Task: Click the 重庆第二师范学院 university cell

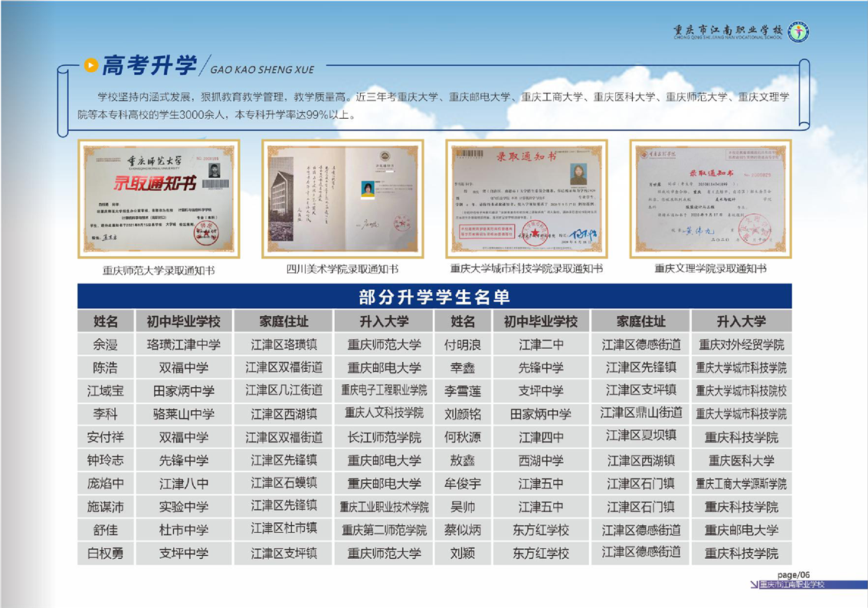Action: pos(384,530)
